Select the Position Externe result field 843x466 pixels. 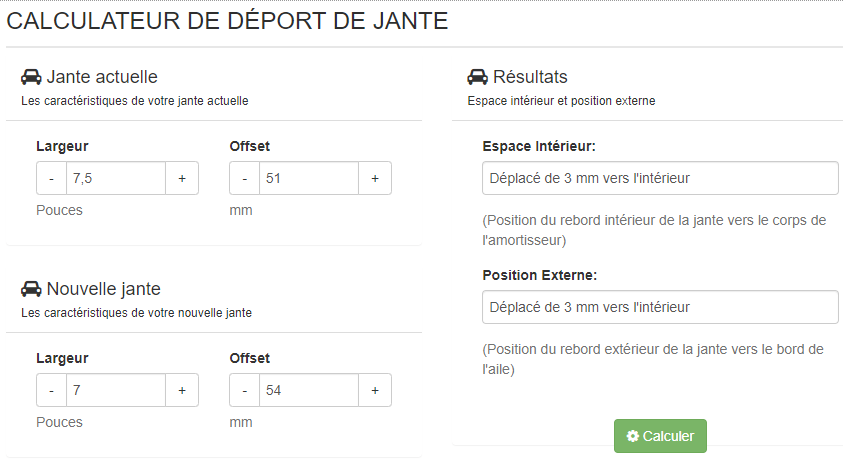[660, 307]
